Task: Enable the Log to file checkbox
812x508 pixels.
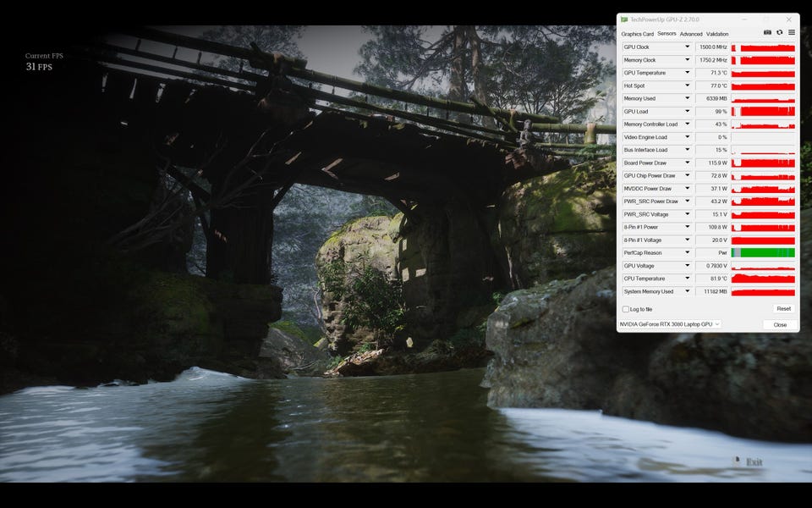Action: (x=626, y=310)
